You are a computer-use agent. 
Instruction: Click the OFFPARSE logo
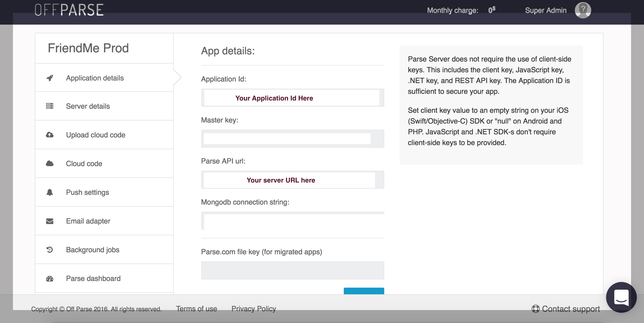pos(69,10)
